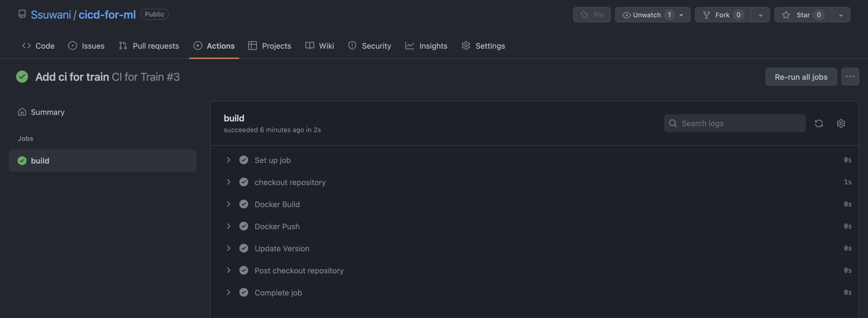Open the Ssuwani profile link
The width and height of the screenshot is (868, 318).
point(51,15)
